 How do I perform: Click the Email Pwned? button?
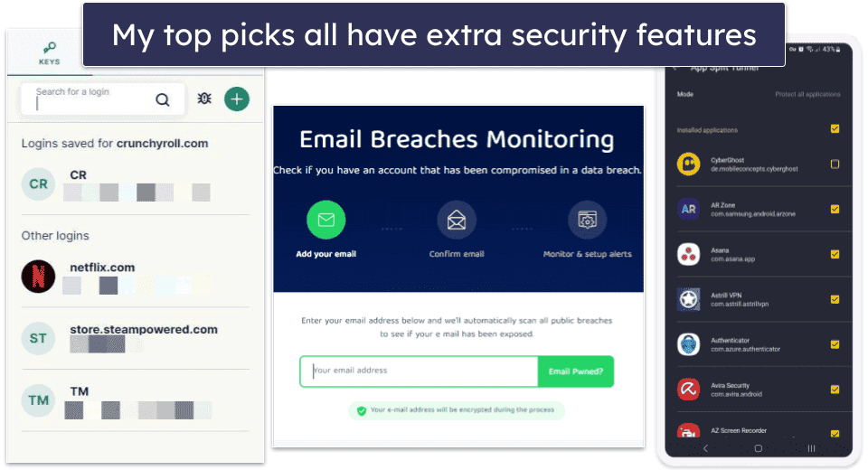[576, 371]
